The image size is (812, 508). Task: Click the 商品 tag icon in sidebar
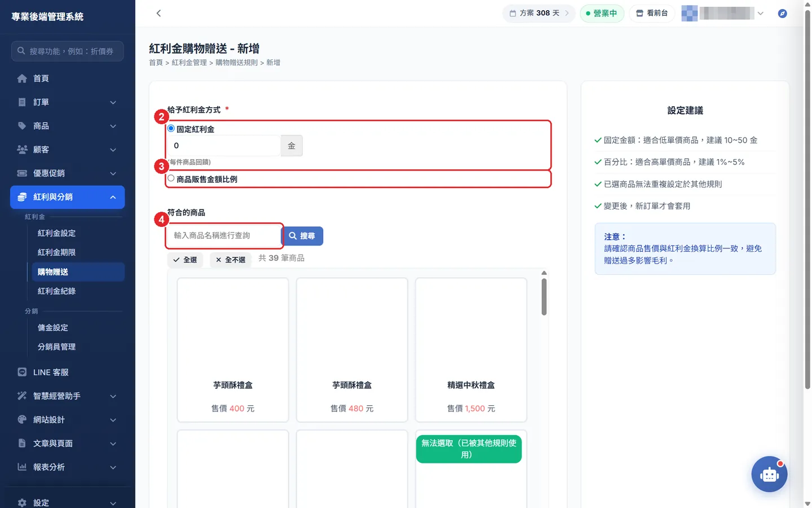(22, 126)
